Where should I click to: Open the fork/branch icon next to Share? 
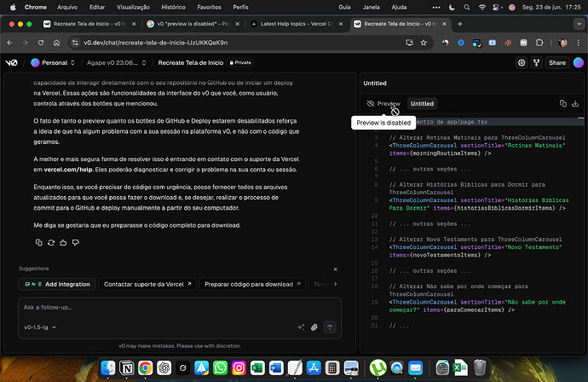(x=536, y=62)
